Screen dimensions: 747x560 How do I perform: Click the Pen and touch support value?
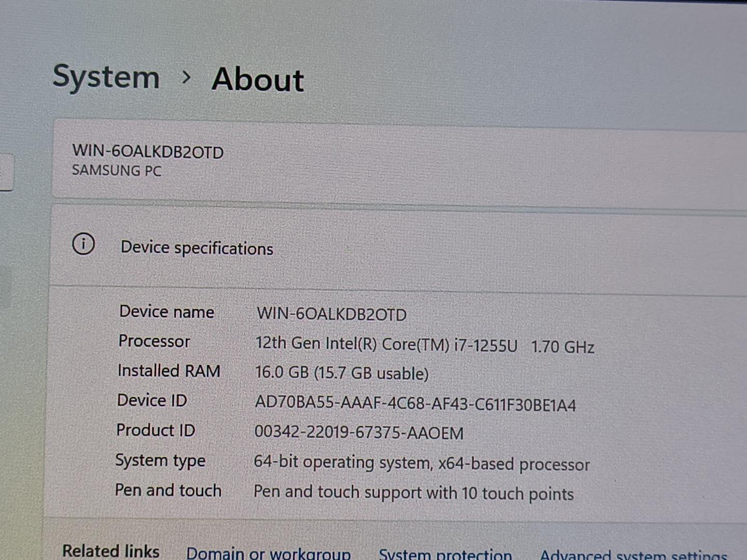click(413, 493)
